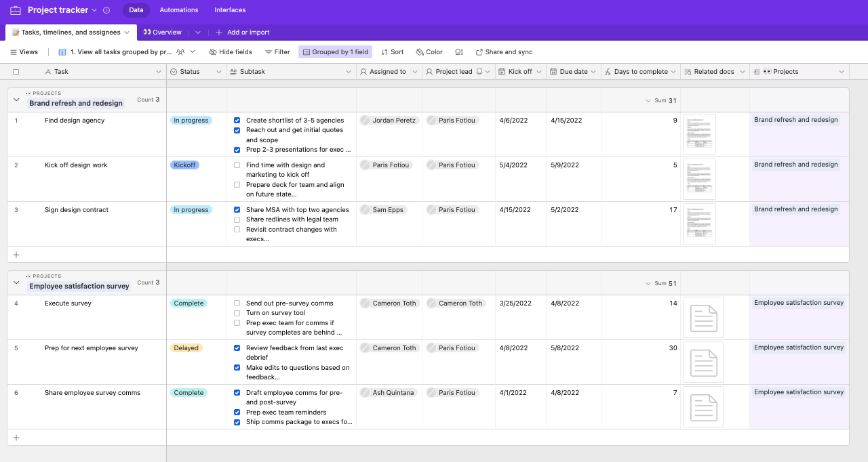Uncheck 'Create shortlist of 3-5 agencies' subtask
The image size is (868, 462).
(x=237, y=121)
